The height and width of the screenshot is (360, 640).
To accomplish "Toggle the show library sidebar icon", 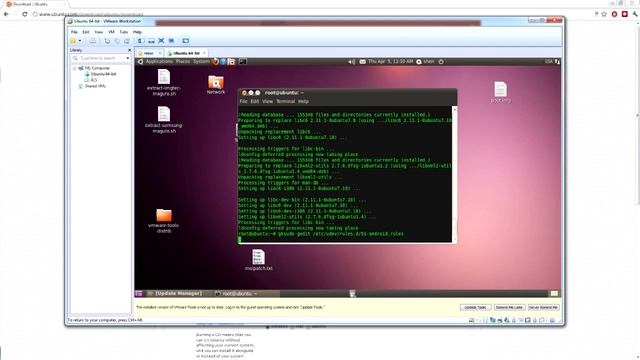I will coord(141,41).
